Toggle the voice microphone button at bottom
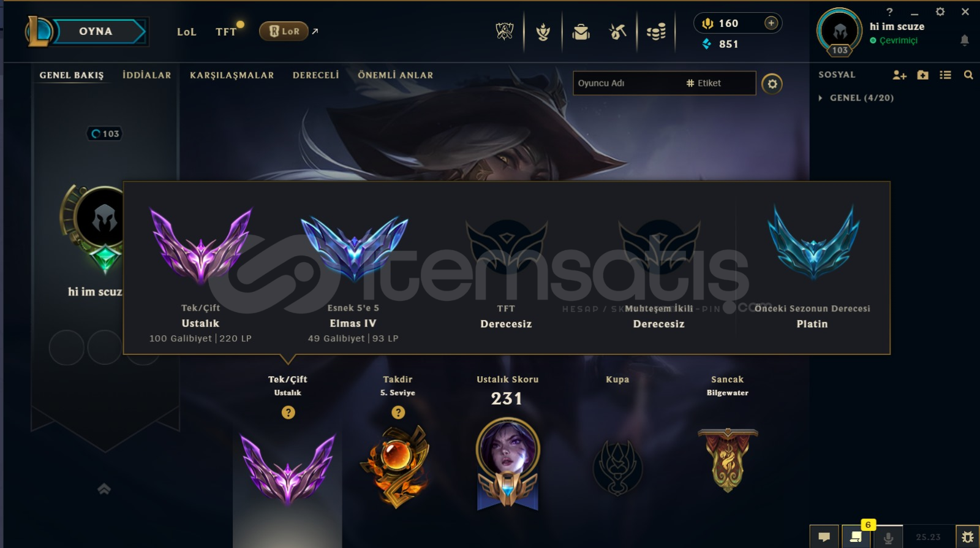This screenshot has width=980, height=548. pos(888,537)
